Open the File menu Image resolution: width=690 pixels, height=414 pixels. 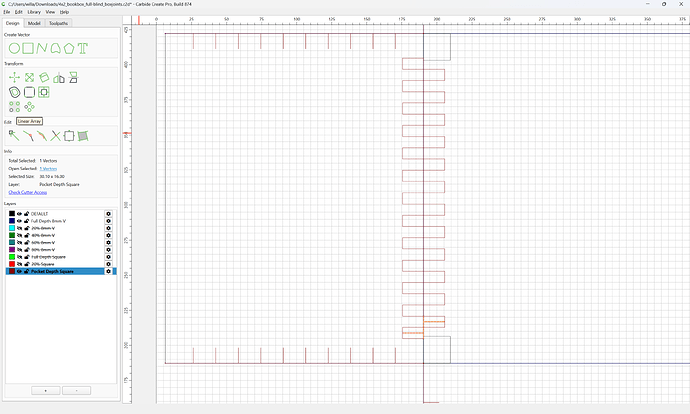point(7,12)
